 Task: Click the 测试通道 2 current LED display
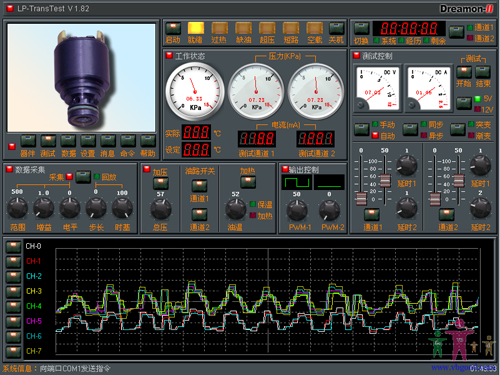316,139
